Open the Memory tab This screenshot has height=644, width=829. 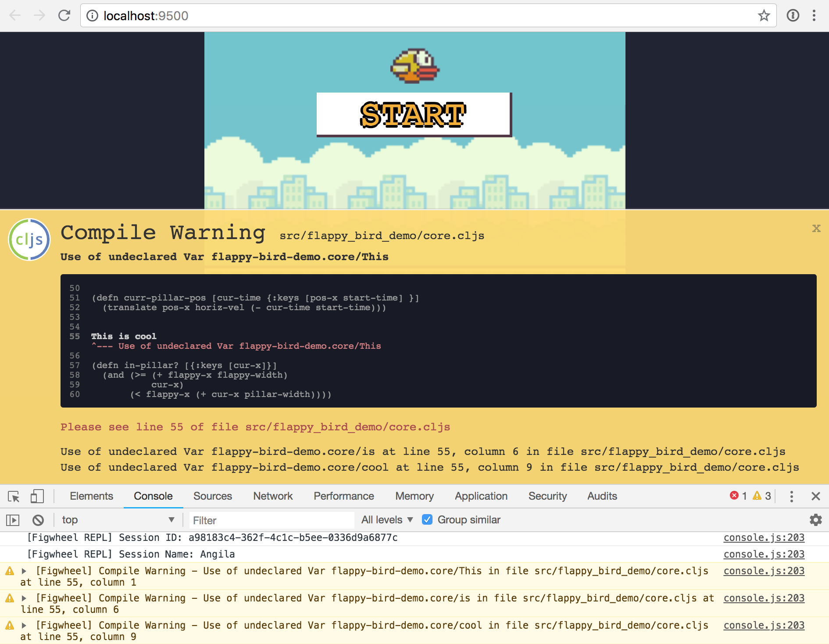coord(414,496)
